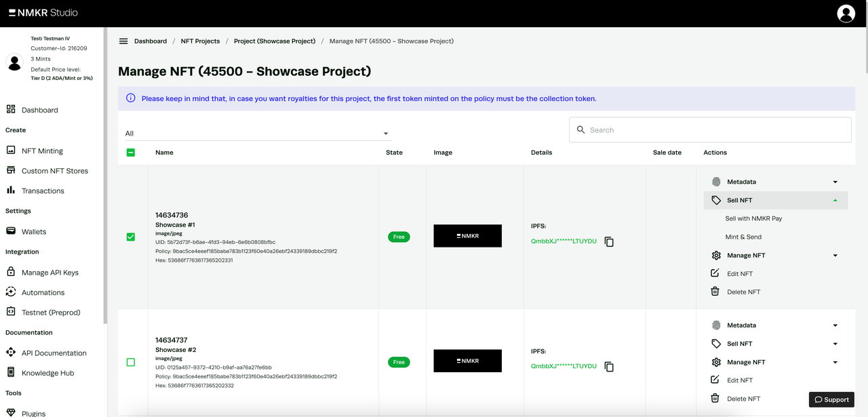
Task: Click the Testnet (Preprod) code icon
Action: click(x=11, y=312)
